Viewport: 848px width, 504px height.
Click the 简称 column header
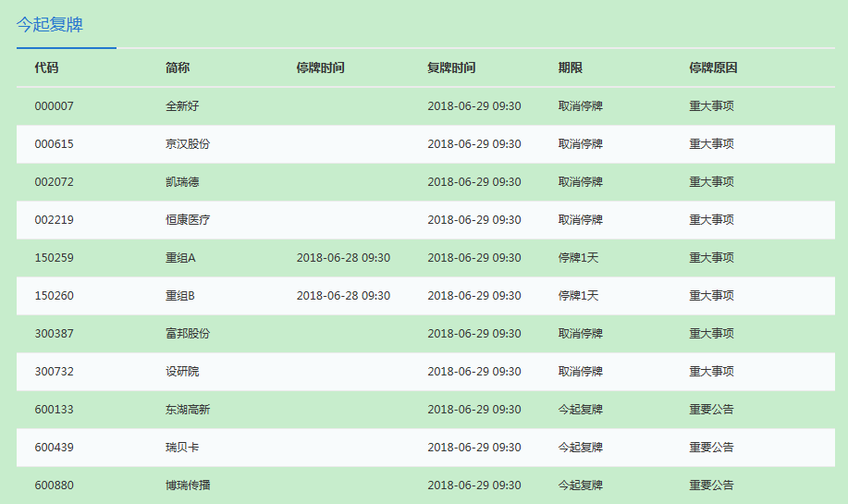pyautogui.click(x=178, y=68)
